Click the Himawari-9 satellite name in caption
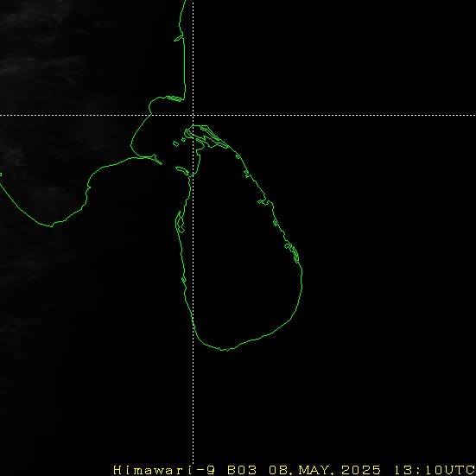 tap(164, 470)
